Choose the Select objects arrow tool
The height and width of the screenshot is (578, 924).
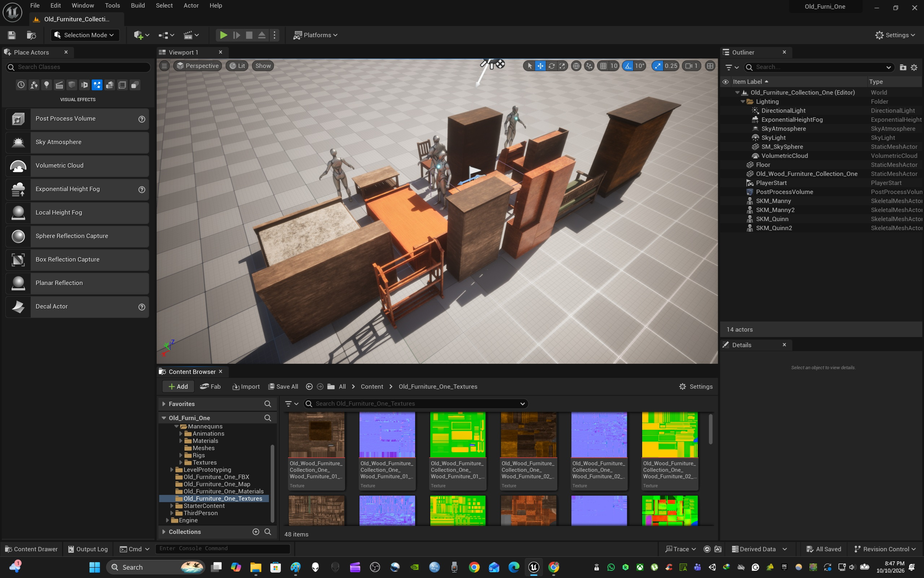[x=529, y=66]
